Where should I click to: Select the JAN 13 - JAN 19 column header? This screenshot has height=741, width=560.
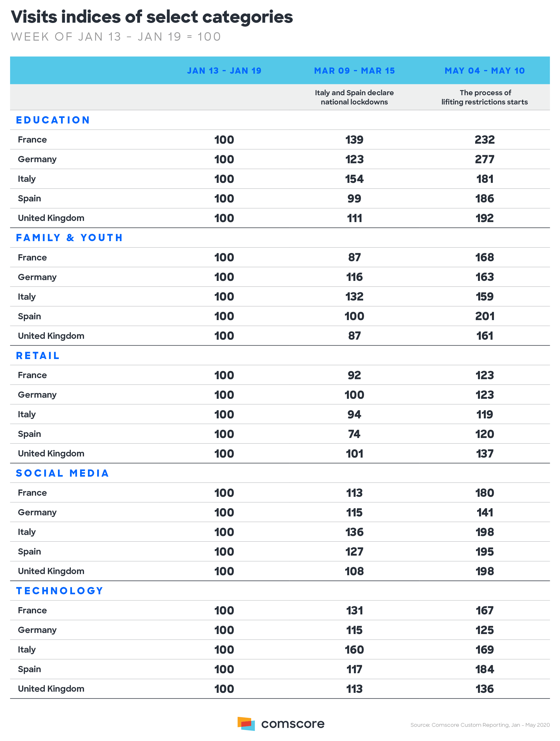tap(224, 71)
